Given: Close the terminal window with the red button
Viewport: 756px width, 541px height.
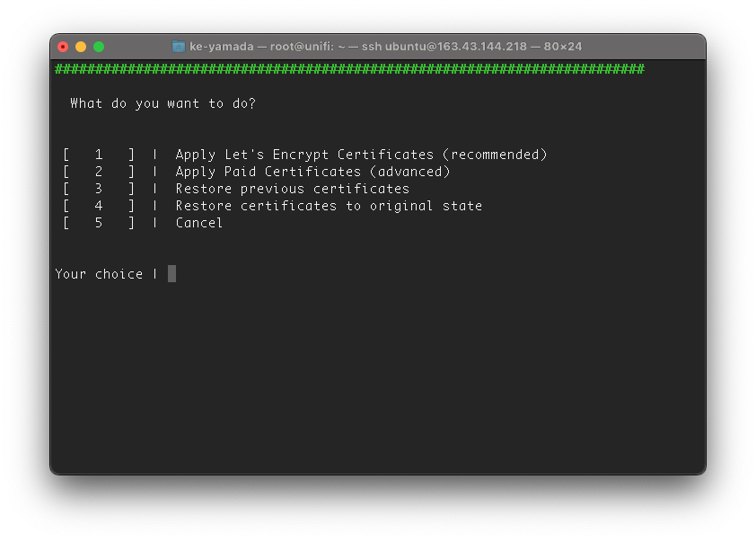Looking at the screenshot, I should tap(63, 47).
